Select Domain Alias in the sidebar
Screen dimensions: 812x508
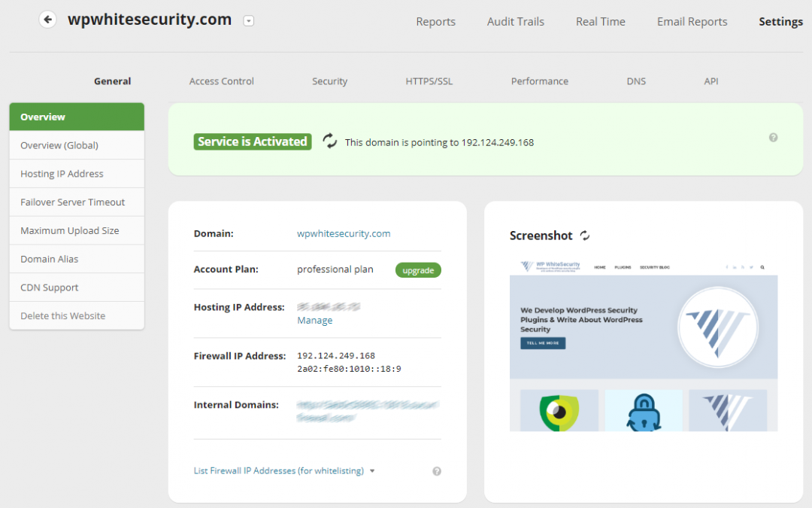pos(77,259)
